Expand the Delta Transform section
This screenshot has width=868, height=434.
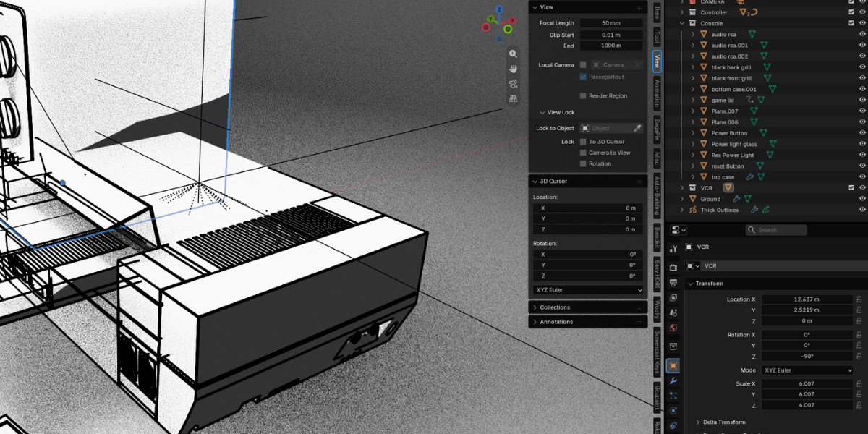point(723,422)
